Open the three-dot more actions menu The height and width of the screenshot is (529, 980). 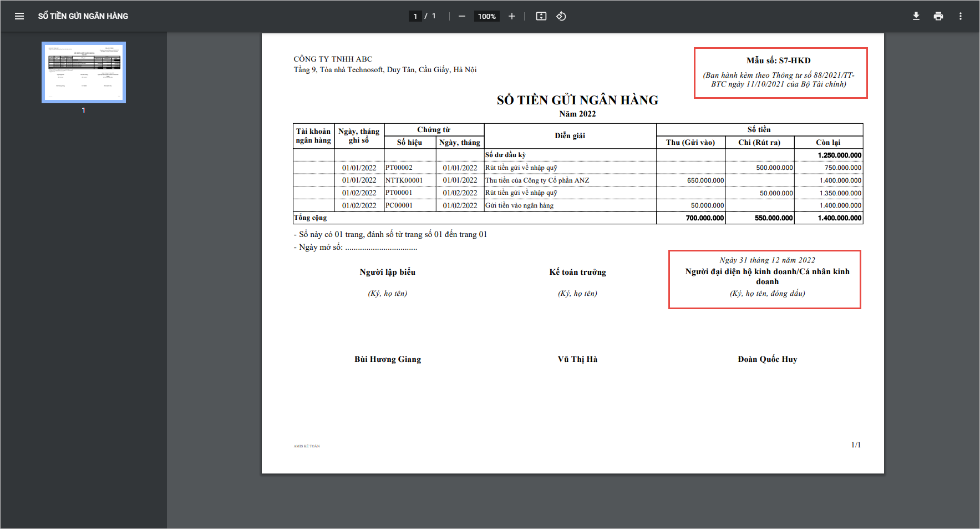(x=961, y=16)
